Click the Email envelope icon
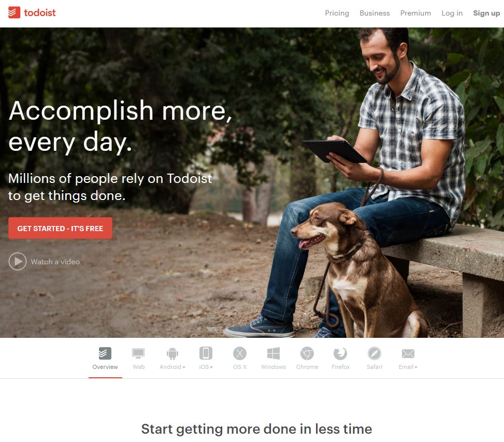Screen dimensions: 504x442 pyautogui.click(x=408, y=353)
